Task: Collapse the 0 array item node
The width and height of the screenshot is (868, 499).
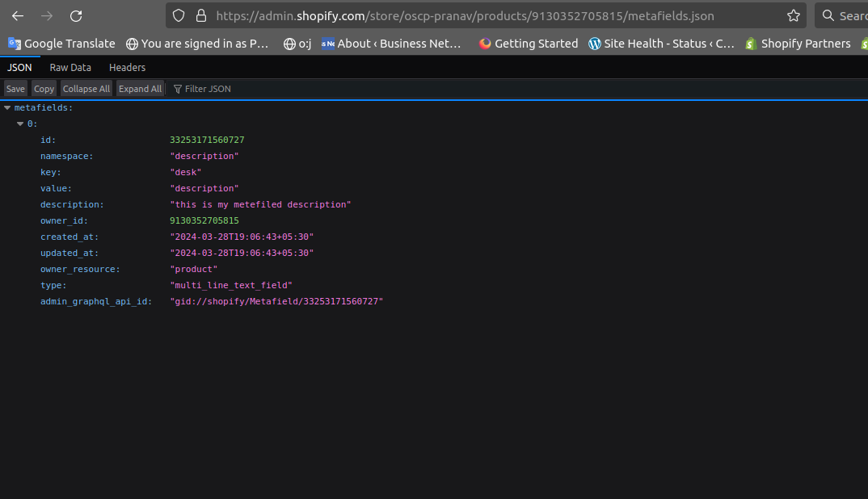Action: [x=20, y=124]
